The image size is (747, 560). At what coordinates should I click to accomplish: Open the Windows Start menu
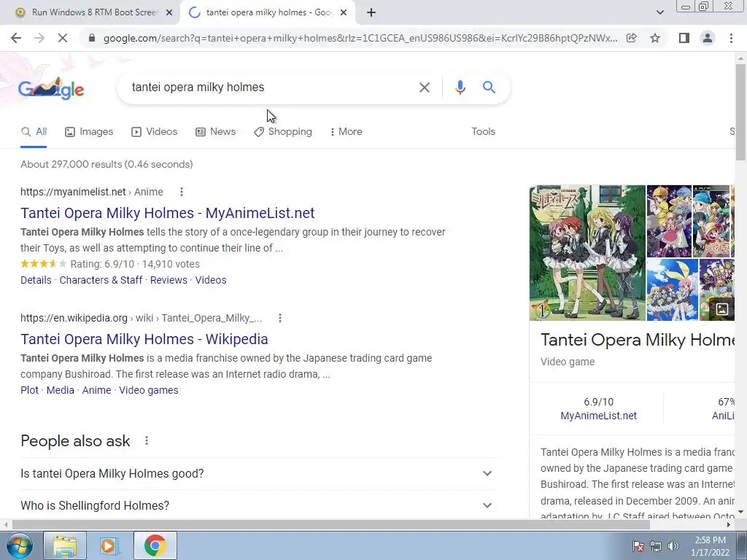pyautogui.click(x=19, y=545)
